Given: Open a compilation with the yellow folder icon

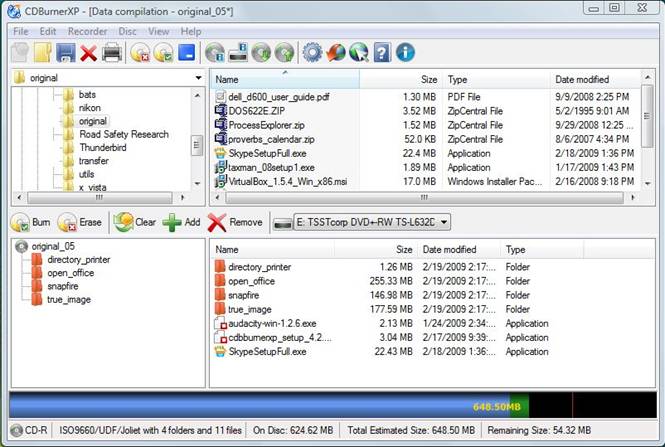Looking at the screenshot, I should pos(43,53).
